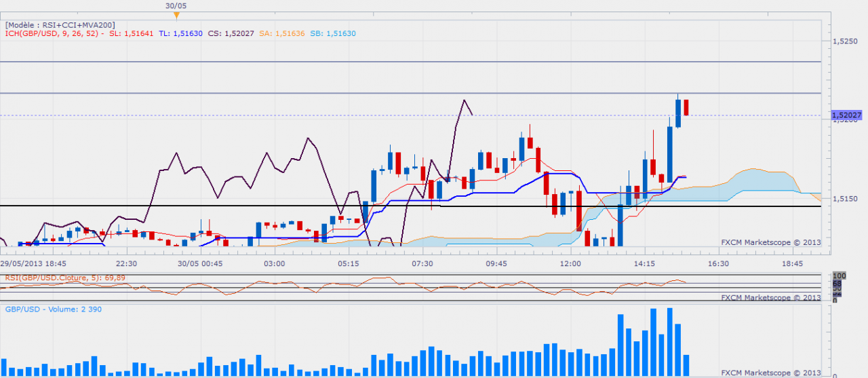The height and width of the screenshot is (378, 868).
Task: Click the current price tag on price axis
Action: coord(846,116)
